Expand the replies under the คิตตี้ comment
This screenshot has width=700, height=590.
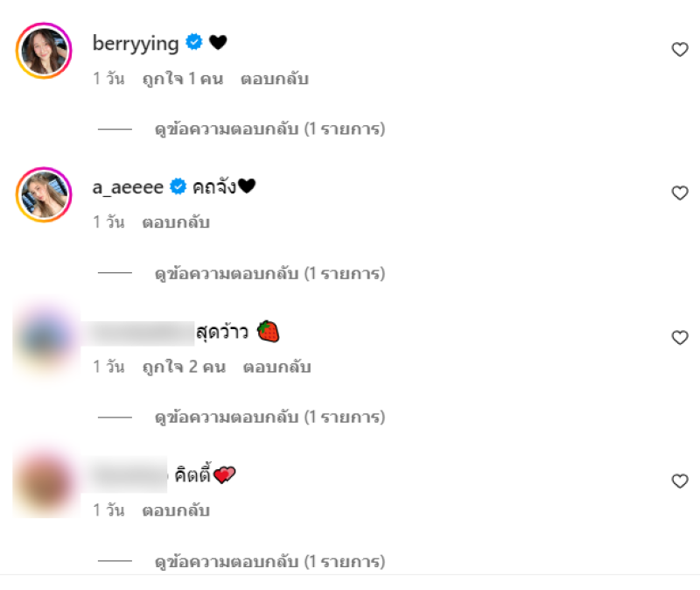[269, 561]
